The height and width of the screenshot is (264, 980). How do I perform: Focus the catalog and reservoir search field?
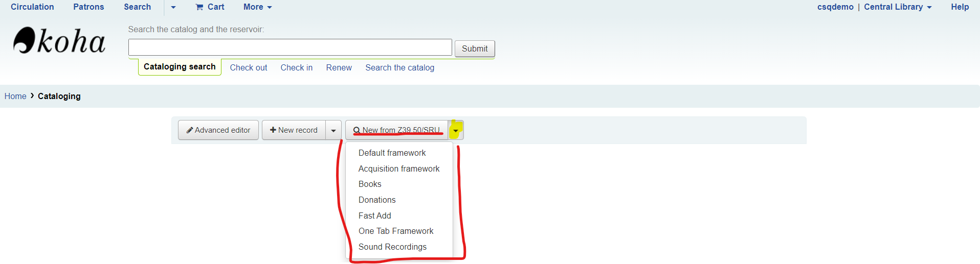pos(290,47)
